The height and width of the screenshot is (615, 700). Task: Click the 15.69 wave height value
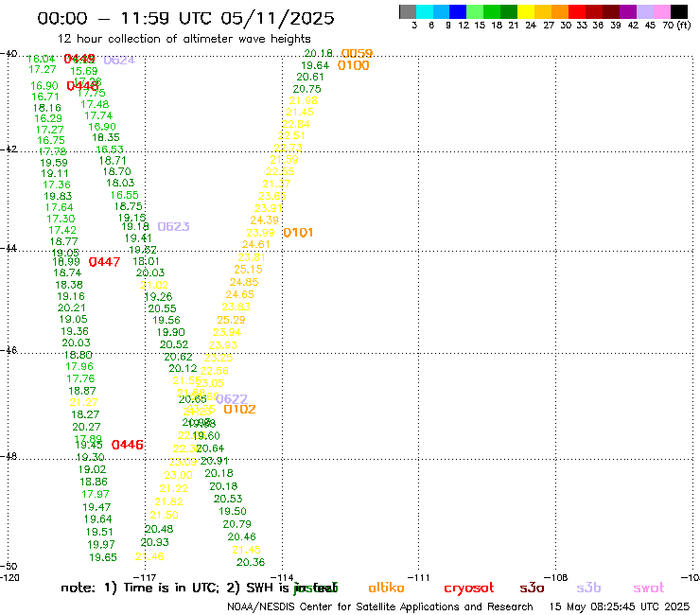click(x=84, y=72)
